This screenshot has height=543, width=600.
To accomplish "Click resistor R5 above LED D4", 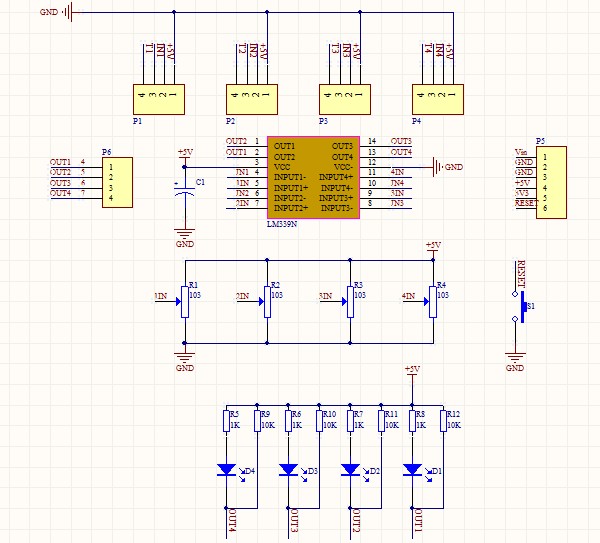I will [227, 421].
